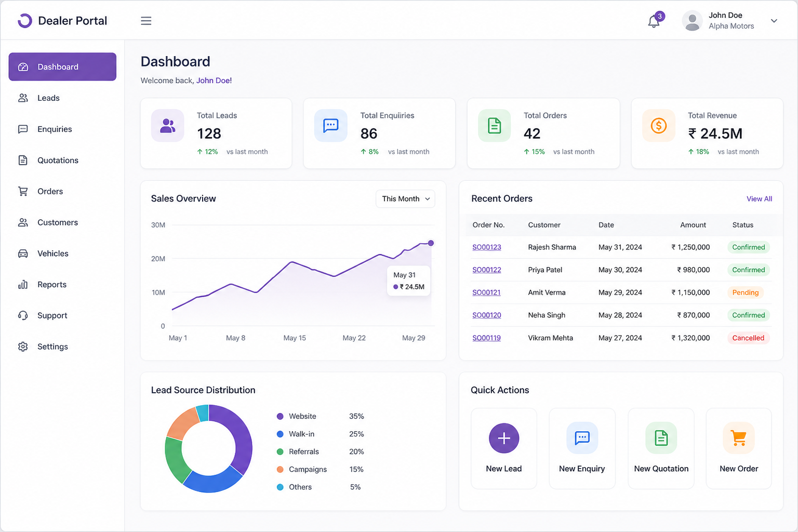Open the Orders menu item
This screenshot has width=798, height=532.
point(62,191)
